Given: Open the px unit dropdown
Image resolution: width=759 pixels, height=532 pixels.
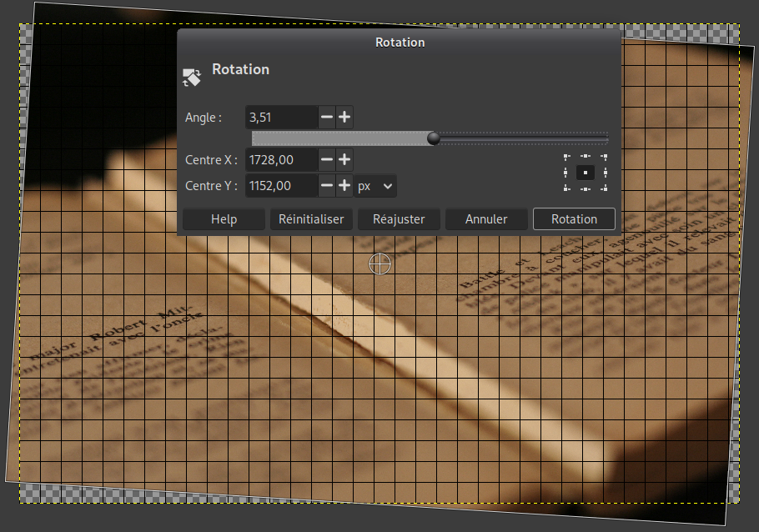Looking at the screenshot, I should pos(376,186).
